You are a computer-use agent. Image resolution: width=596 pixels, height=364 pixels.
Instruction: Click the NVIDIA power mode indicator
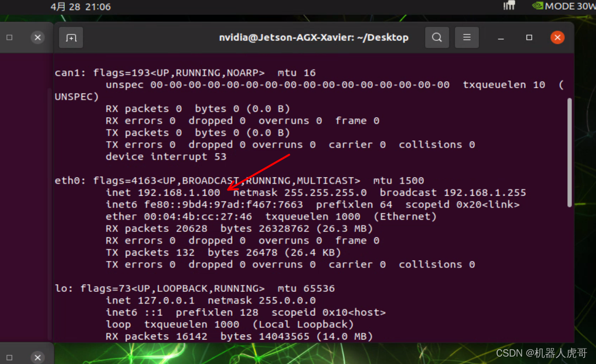(x=563, y=6)
